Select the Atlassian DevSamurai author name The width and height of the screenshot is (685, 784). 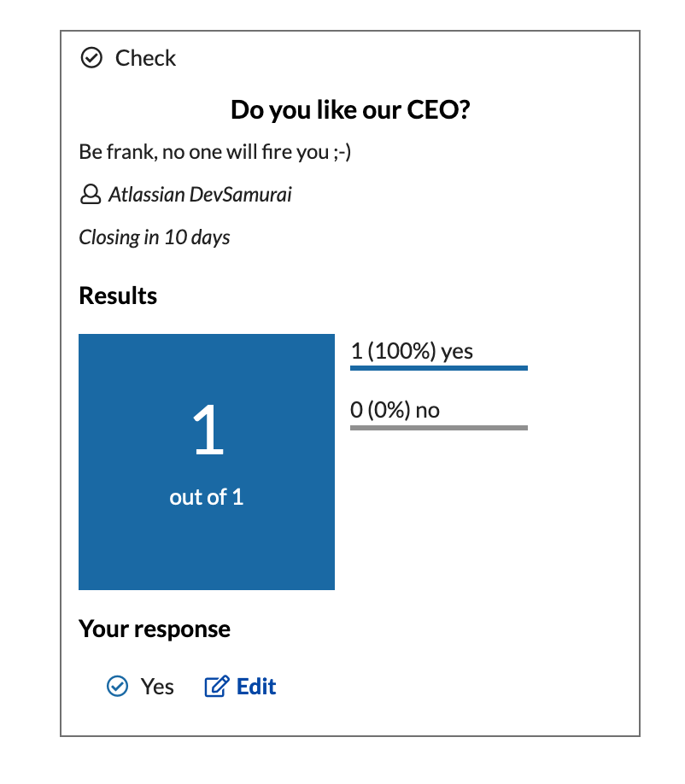point(200,195)
